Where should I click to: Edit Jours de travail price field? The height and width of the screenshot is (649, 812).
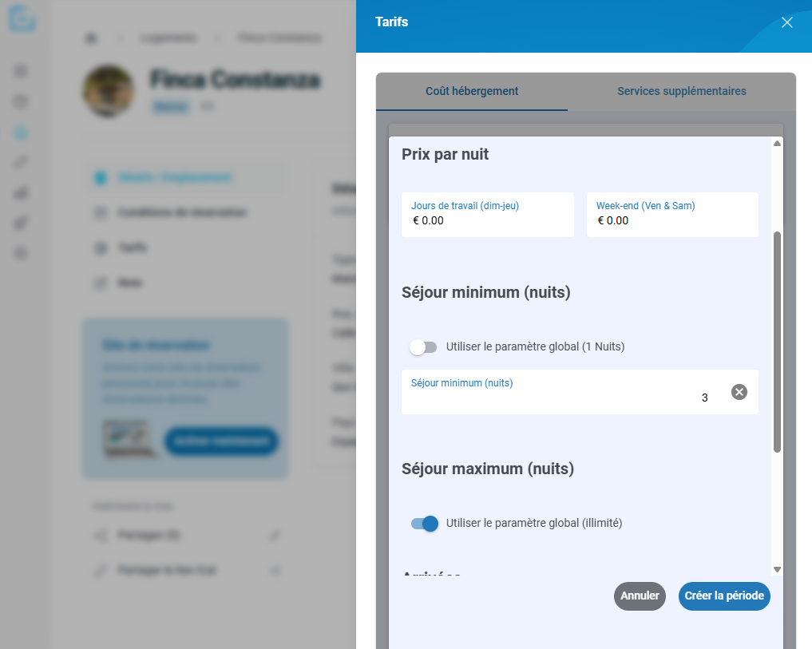487,215
